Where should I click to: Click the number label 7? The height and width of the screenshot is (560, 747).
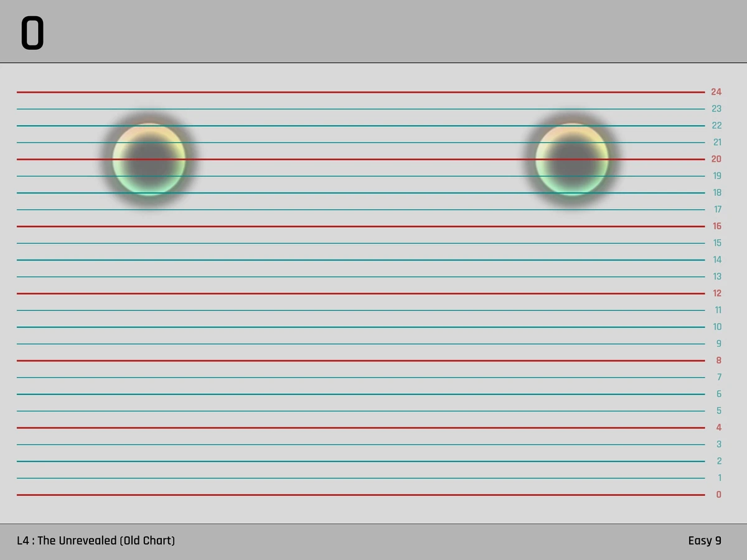tap(718, 377)
